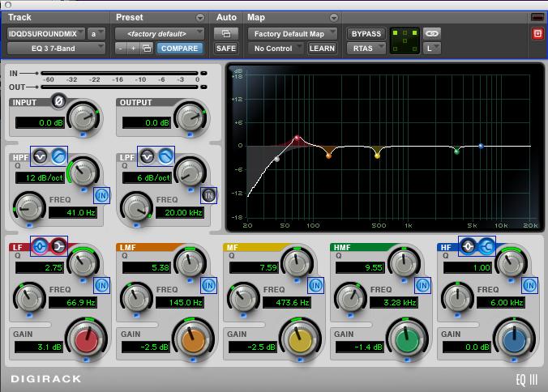Click the Track header label
Image resolution: width=548 pixels, height=392 pixels.
tap(19, 17)
